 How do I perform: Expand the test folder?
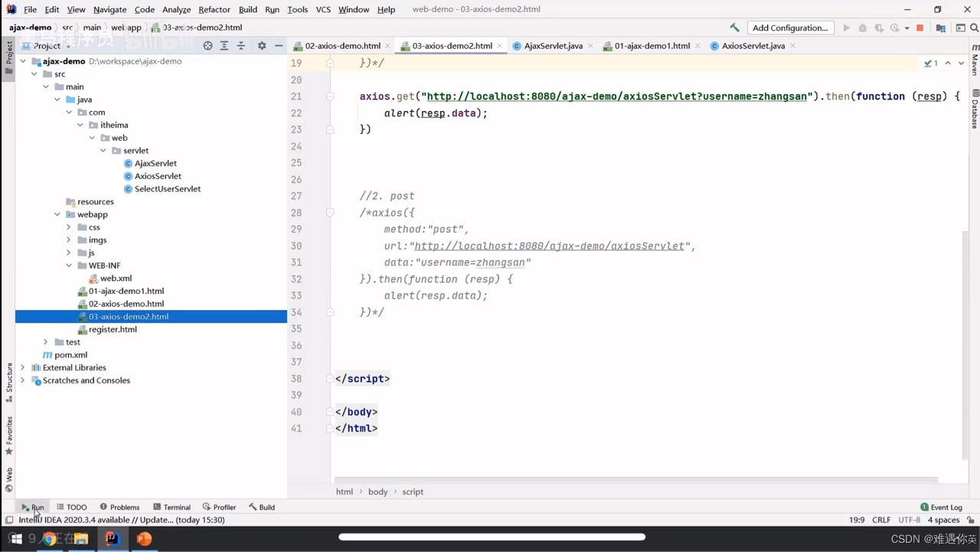click(46, 342)
